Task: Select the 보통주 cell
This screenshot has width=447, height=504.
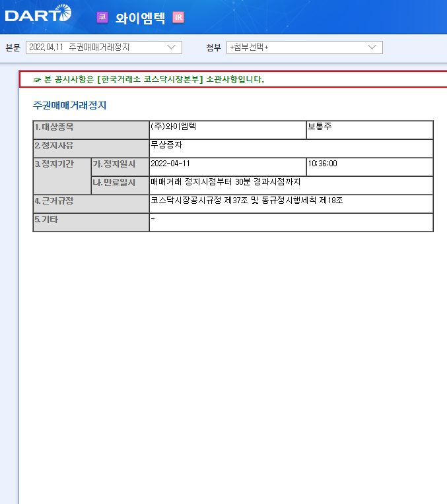Action: pos(370,130)
